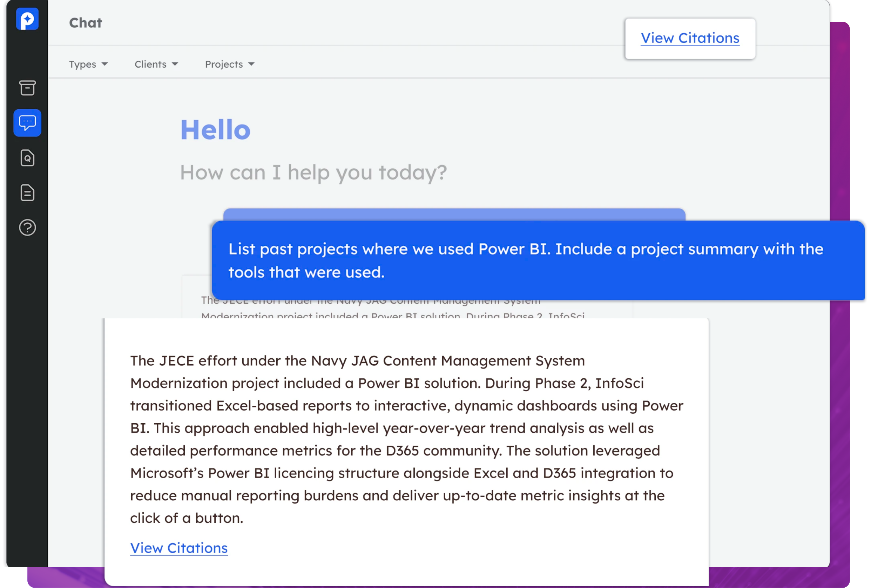Click the View Citations link in the top callout
871x588 pixels.
tap(690, 38)
